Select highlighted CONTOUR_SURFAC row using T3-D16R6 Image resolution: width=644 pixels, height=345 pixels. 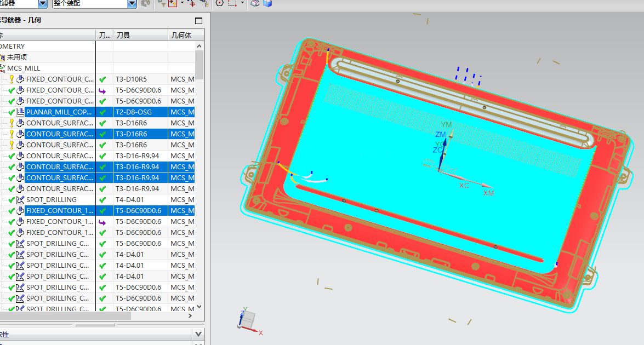pyautogui.click(x=60, y=134)
